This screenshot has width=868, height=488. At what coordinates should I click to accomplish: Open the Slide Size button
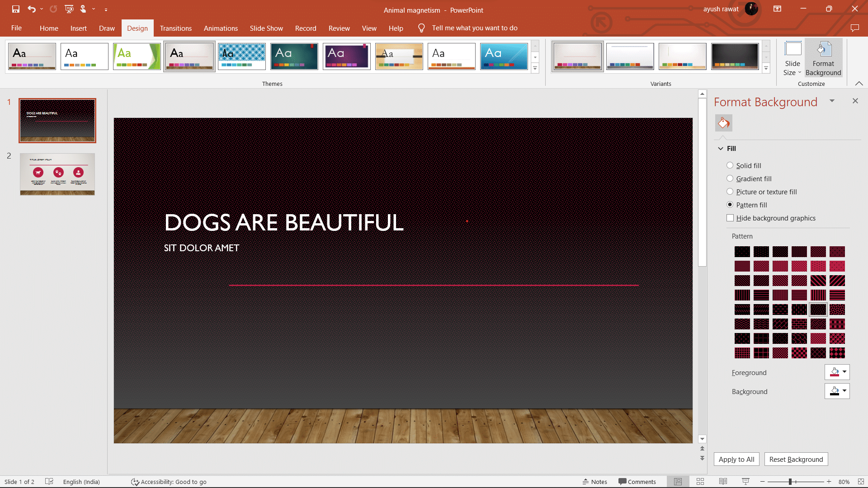(792, 59)
